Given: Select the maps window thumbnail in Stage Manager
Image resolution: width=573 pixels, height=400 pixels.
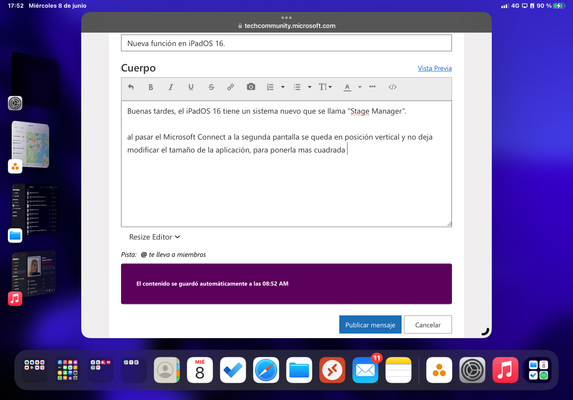Looking at the screenshot, I should pos(31,145).
